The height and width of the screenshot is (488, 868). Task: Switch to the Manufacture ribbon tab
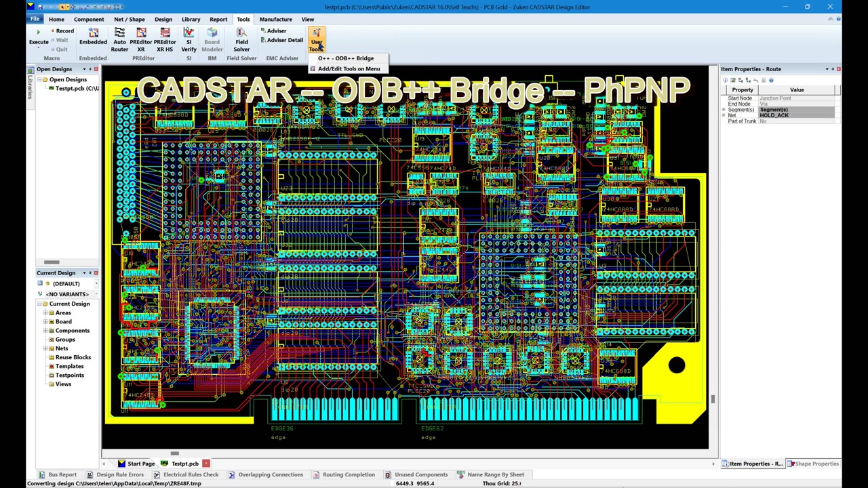point(275,19)
